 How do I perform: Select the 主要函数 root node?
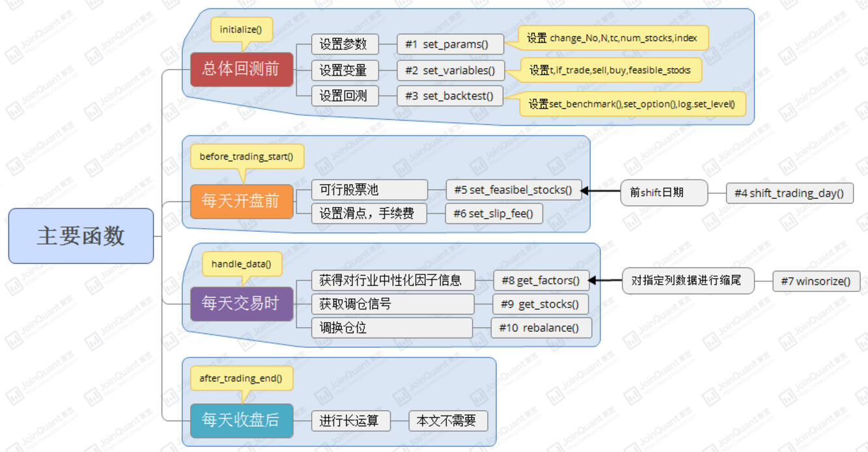point(80,236)
